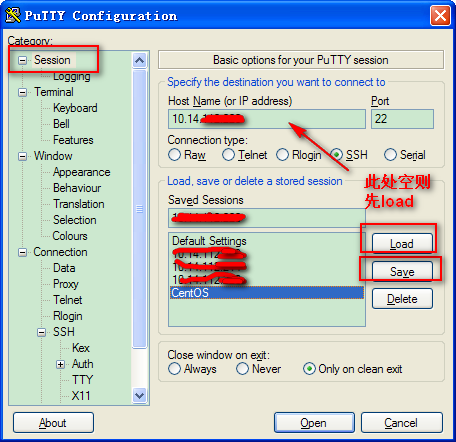Click the Host Name input field
This screenshot has height=442, width=456.
coord(267,119)
